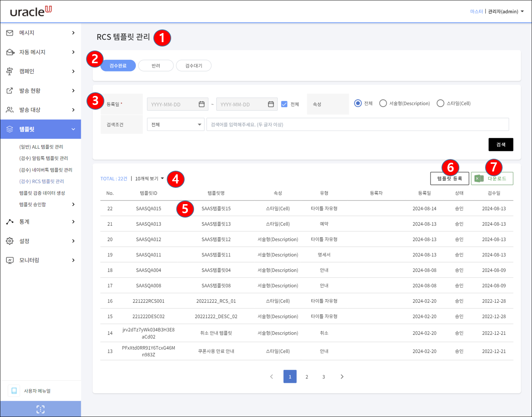This screenshot has height=417, width=532.
Task: Expand the 모니터링 menu chevron
Action: (x=73, y=260)
